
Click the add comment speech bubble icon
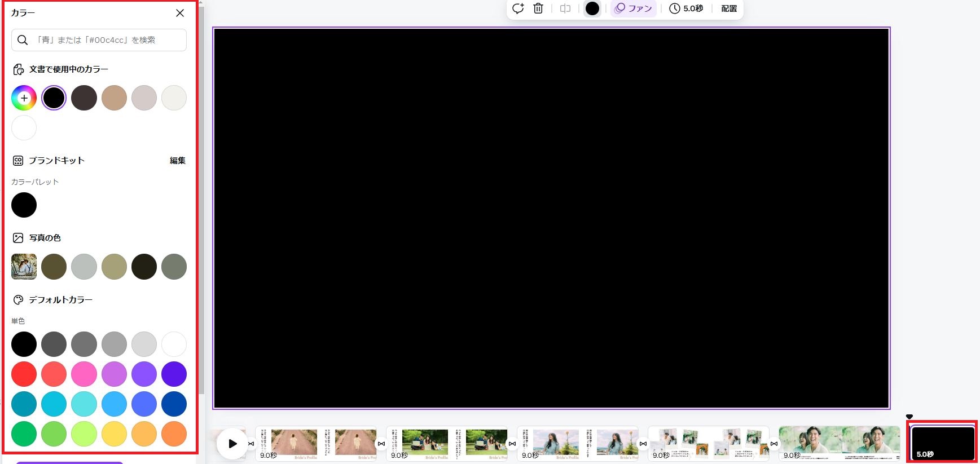[517, 8]
